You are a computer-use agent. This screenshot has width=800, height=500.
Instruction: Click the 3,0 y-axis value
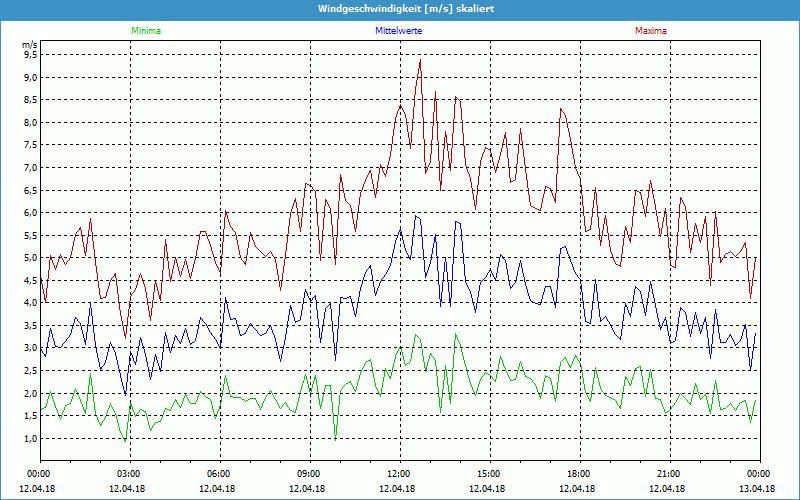pos(31,348)
